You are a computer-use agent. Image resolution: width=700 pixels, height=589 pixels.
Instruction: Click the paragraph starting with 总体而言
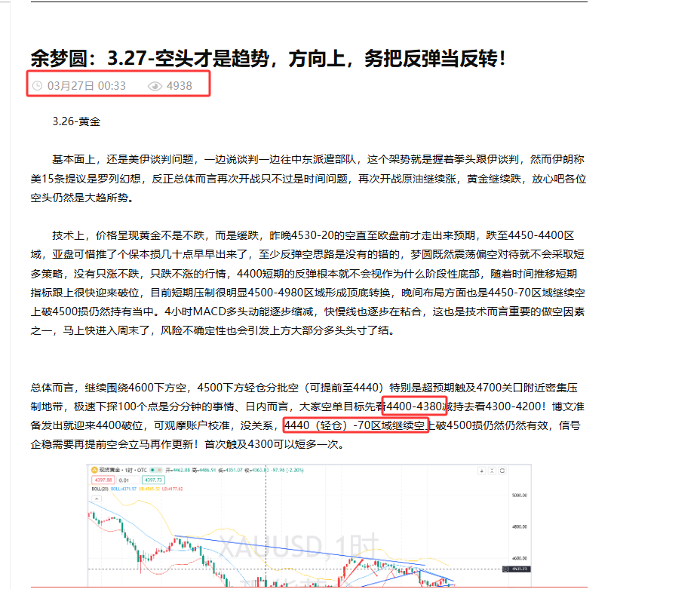(x=308, y=416)
